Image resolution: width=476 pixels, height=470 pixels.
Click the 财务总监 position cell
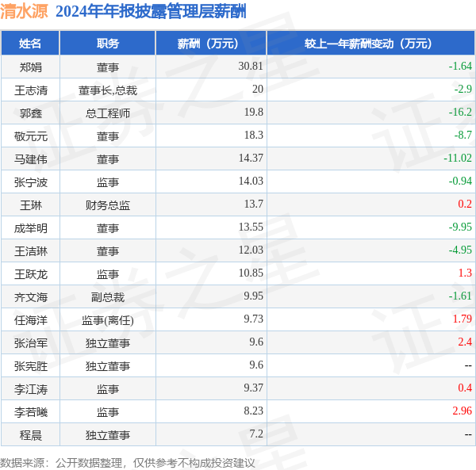pyautogui.click(x=108, y=205)
